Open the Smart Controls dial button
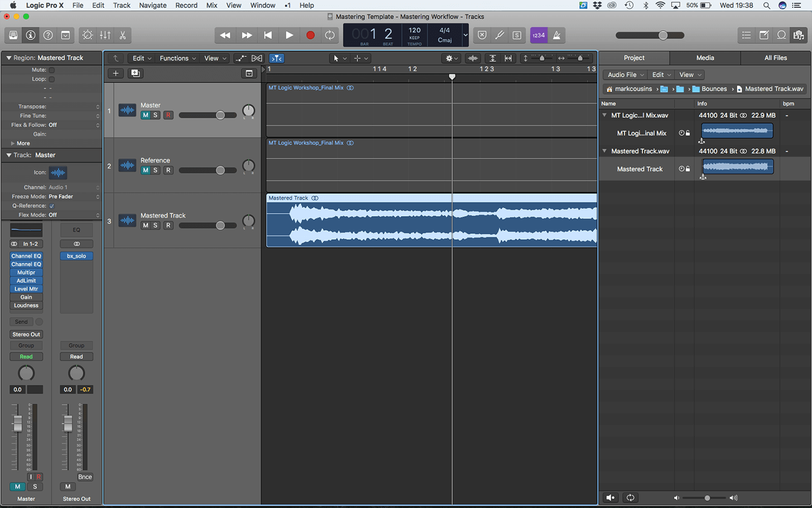Image resolution: width=812 pixels, height=508 pixels. [x=88, y=35]
